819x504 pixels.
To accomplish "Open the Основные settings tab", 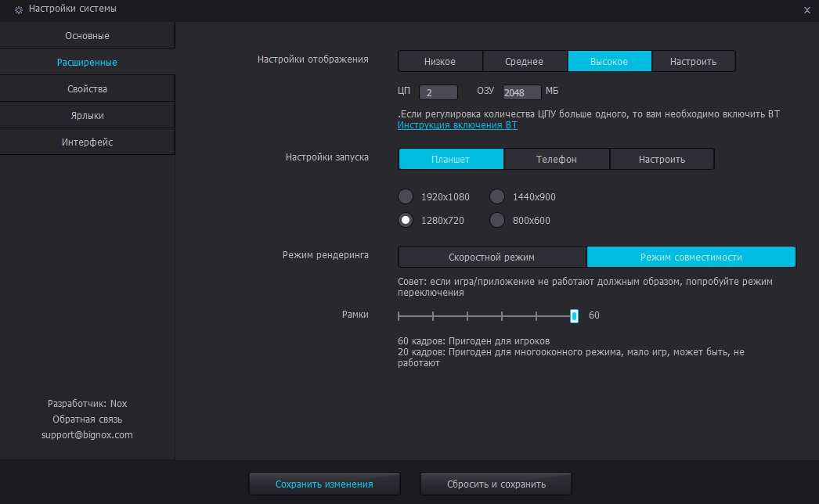I will (87, 36).
